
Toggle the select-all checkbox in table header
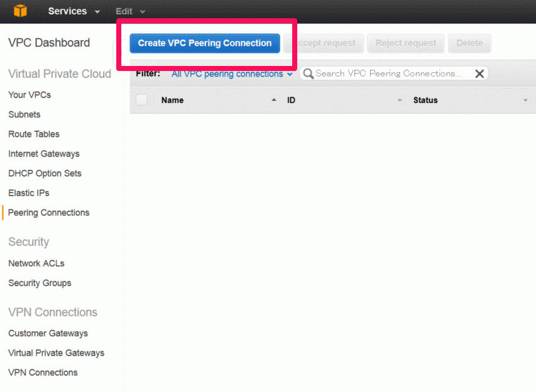coord(141,100)
